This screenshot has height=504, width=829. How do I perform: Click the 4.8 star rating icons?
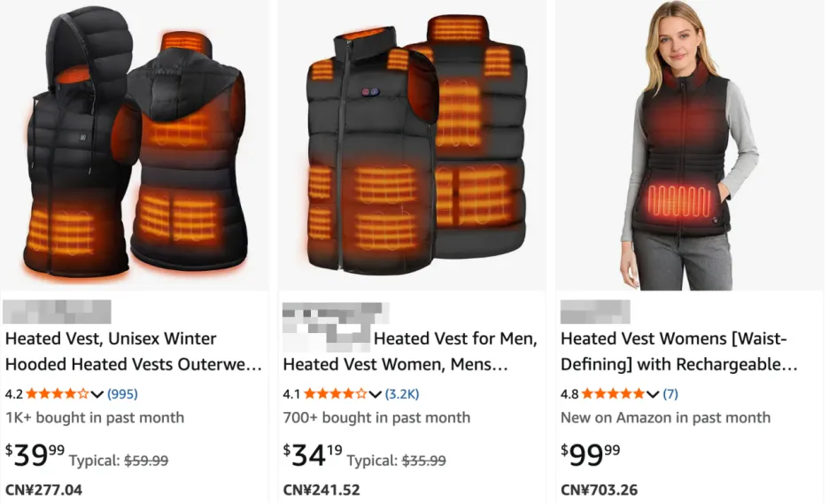(613, 394)
